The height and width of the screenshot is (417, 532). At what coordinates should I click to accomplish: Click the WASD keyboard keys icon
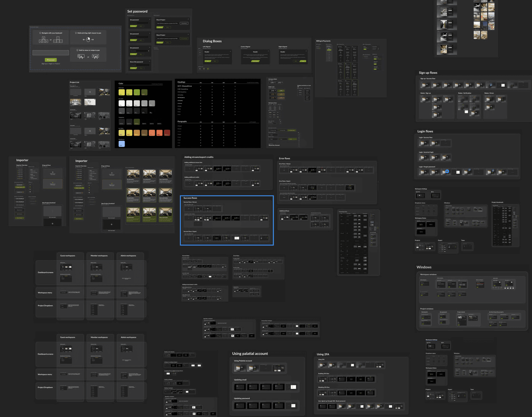point(43,40)
